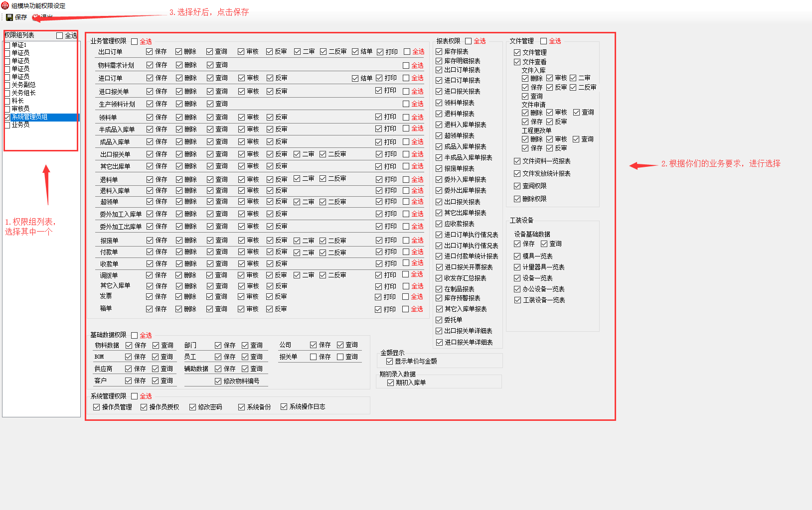Toggle 全选 checkbox for 业务管理权限 section

[x=134, y=41]
